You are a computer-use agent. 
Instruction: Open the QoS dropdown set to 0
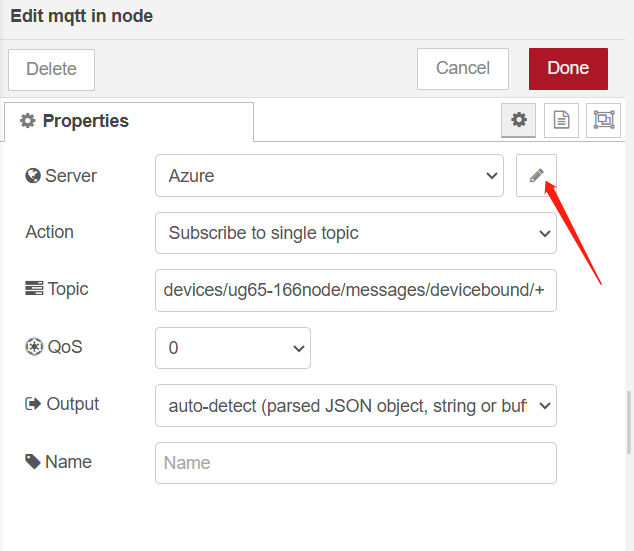233,348
